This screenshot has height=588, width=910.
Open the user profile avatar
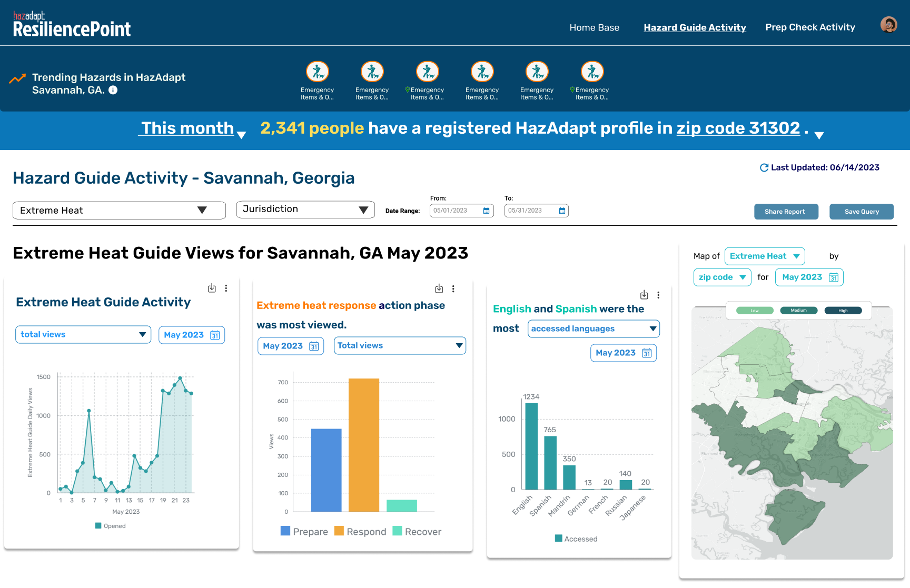coord(889,25)
